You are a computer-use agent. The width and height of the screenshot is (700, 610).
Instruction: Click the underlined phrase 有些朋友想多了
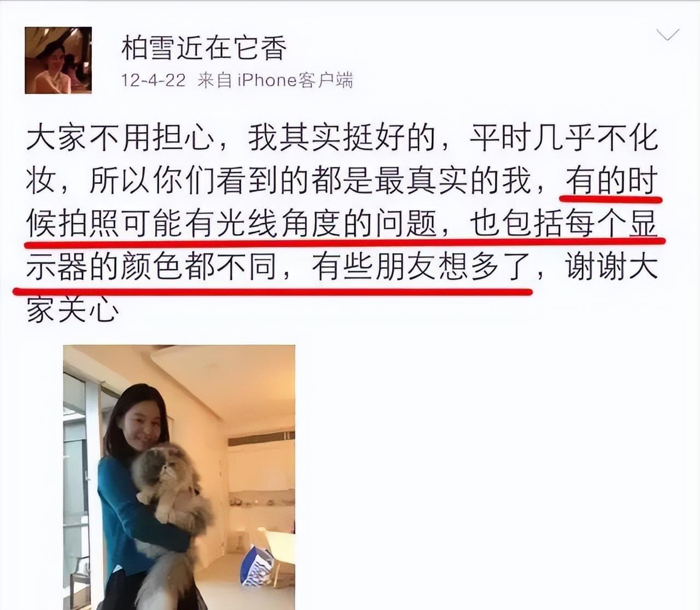coord(421,267)
